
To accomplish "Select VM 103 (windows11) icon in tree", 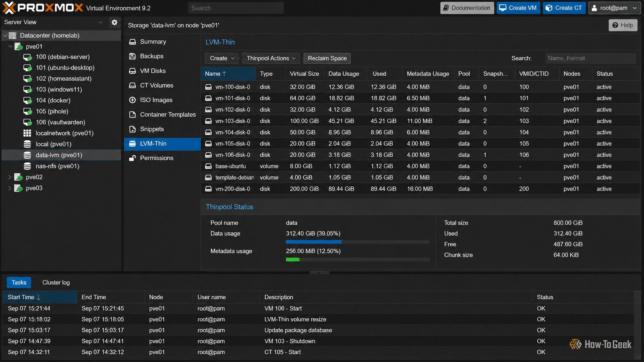I will point(27,90).
